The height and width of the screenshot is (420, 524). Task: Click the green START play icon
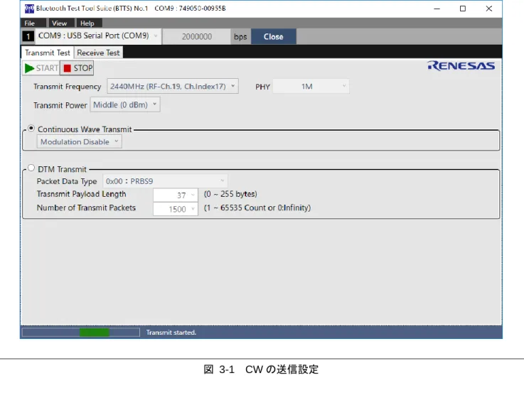click(x=29, y=68)
